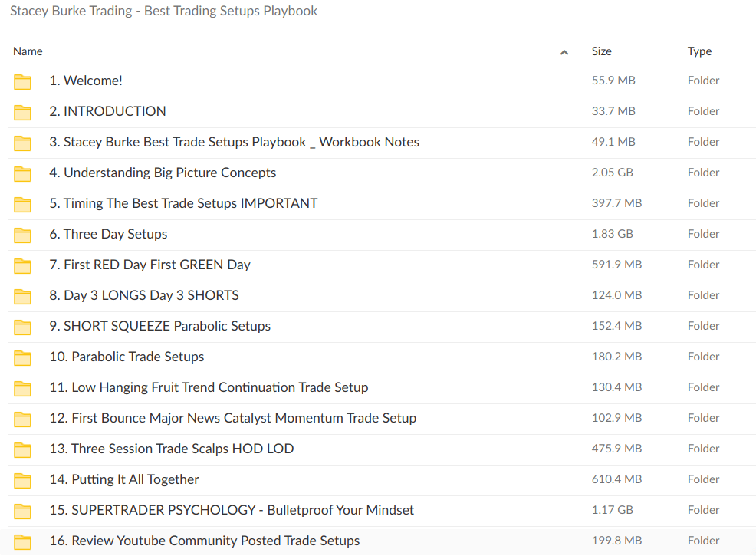Open the 7. First RED Day First GREEN Day folder
Screen dimensions: 756x556
[x=150, y=265]
